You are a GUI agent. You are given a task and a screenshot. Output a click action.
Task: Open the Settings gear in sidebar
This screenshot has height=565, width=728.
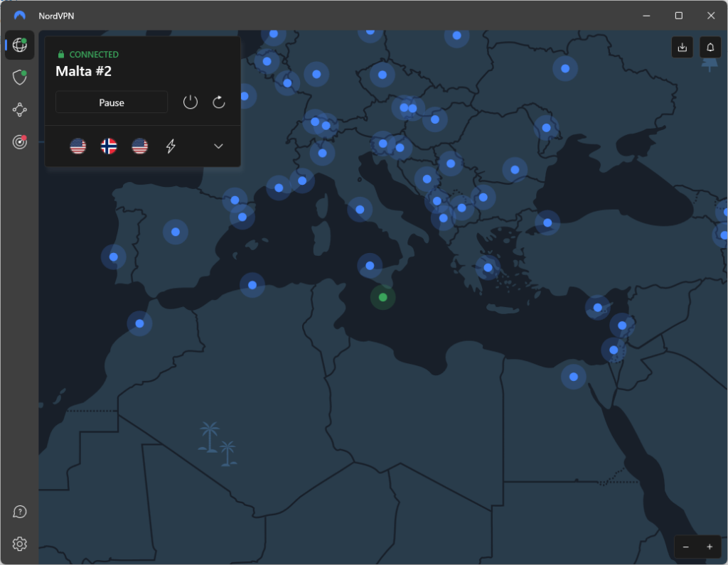20,544
